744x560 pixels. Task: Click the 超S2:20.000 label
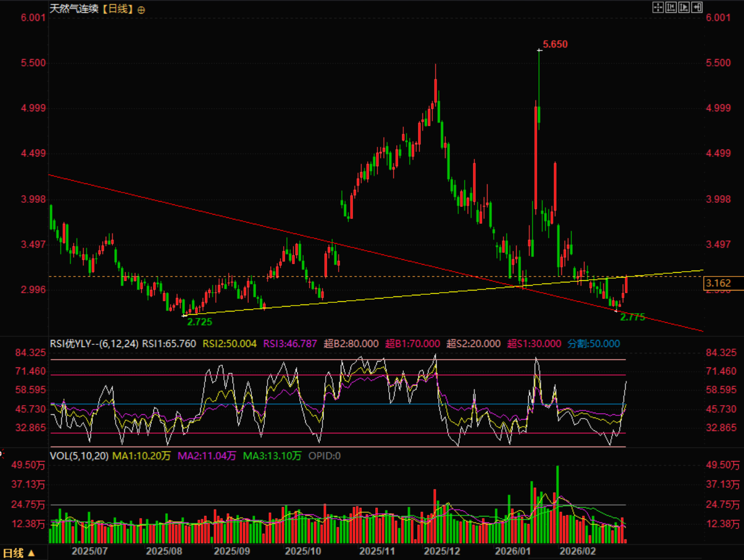[474, 344]
